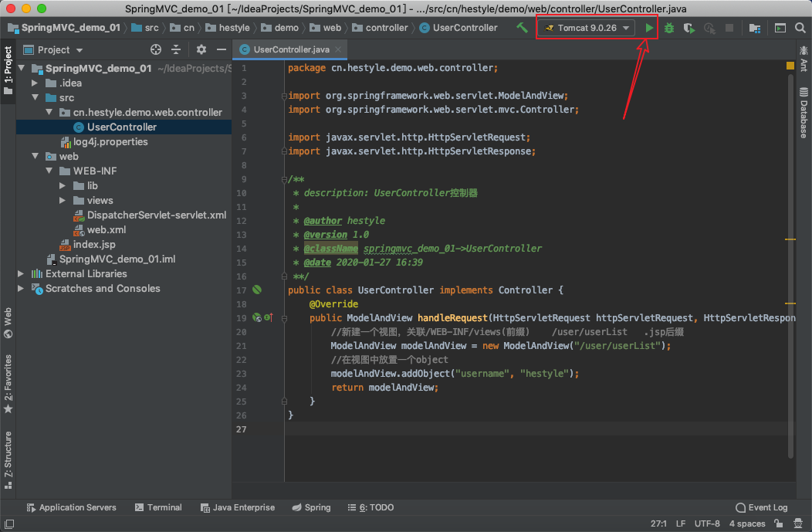Open the Spring tool window
The image size is (812, 532).
[x=311, y=507]
